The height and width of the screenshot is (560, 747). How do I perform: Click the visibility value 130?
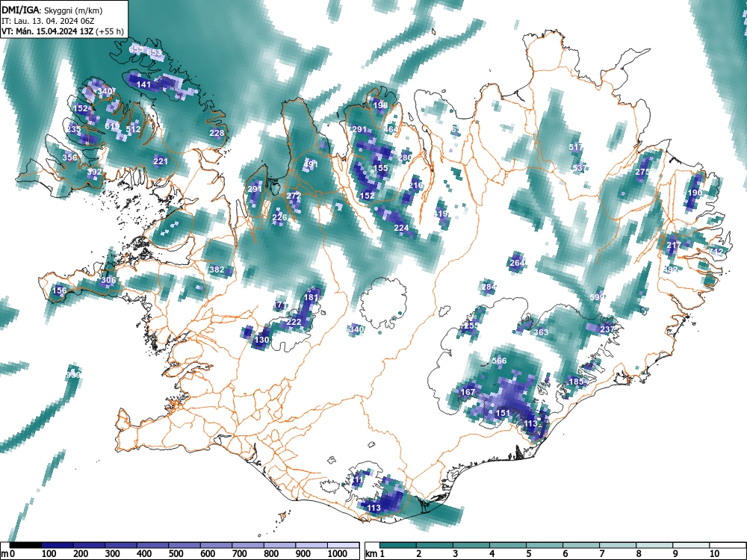[x=262, y=340]
